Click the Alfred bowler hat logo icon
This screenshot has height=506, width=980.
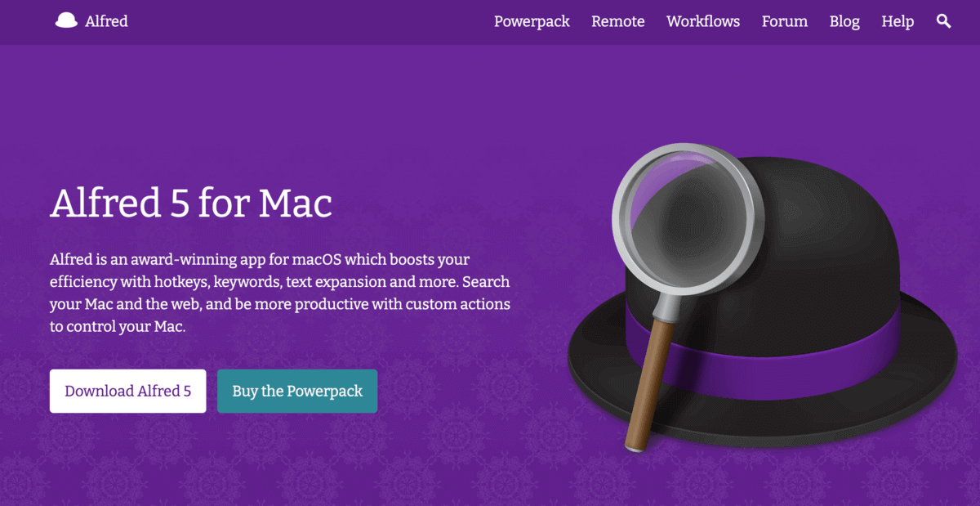point(66,21)
